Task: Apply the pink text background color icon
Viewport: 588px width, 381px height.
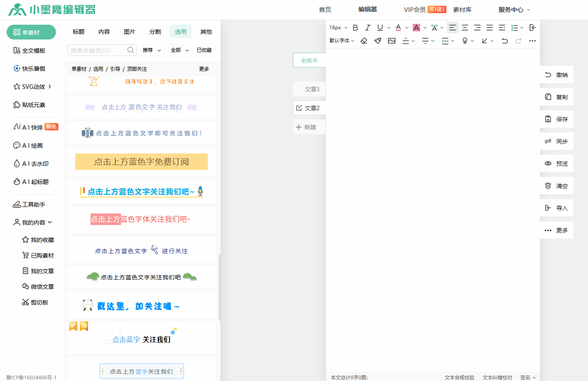Action: click(416, 28)
